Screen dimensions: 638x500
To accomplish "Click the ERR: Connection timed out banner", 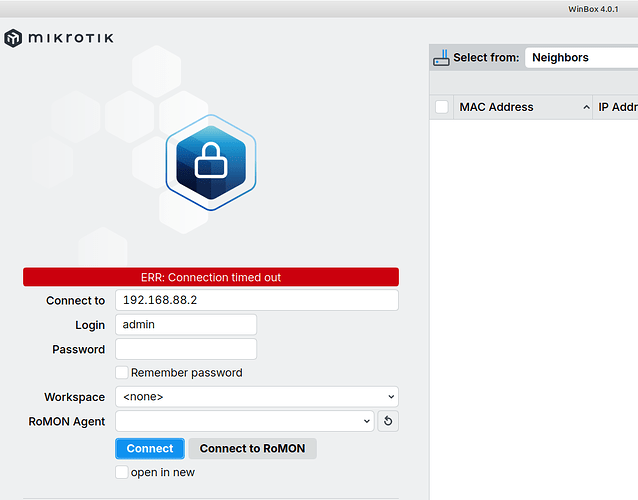I will click(x=211, y=277).
